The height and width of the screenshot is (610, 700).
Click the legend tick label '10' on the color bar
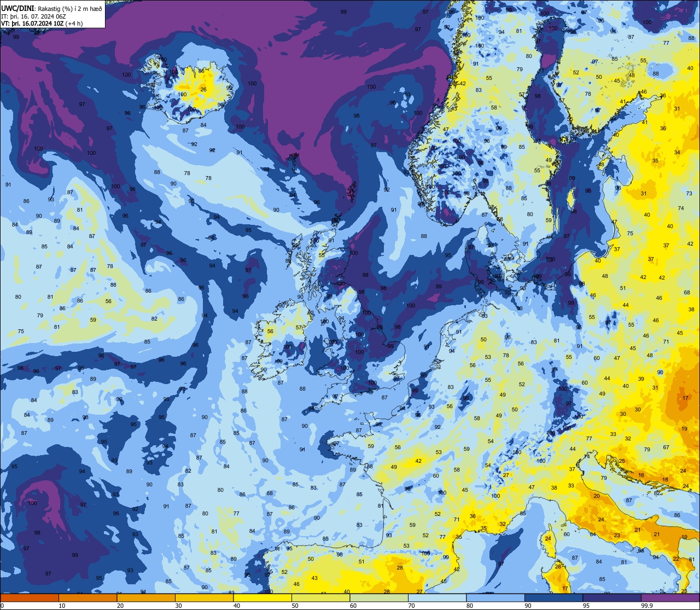(x=62, y=606)
